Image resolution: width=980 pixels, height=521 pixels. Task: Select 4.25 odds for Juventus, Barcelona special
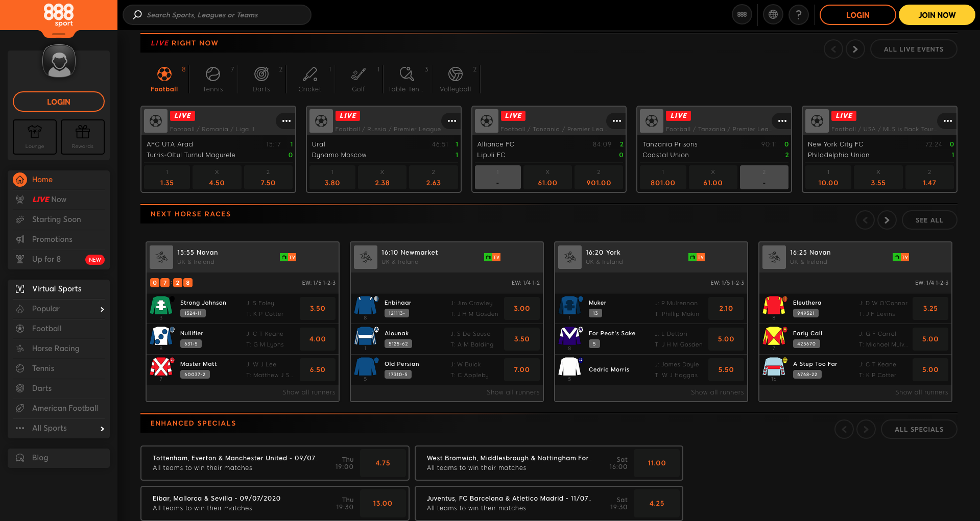pyautogui.click(x=657, y=503)
